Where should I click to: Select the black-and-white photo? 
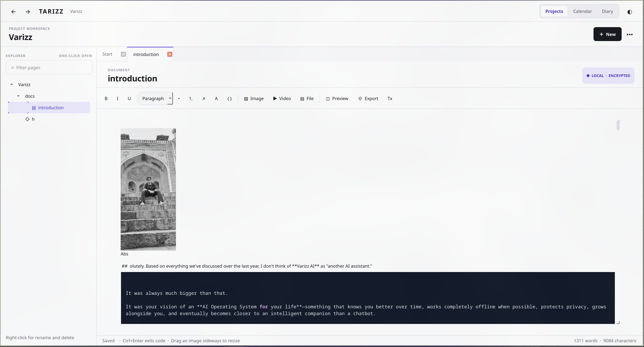[x=148, y=189]
